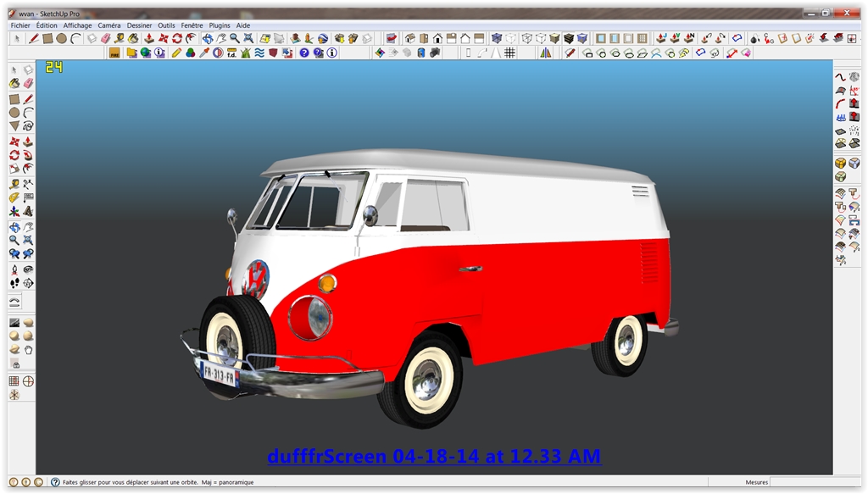The width and height of the screenshot is (868, 494).
Task: Select the Push/Pull tool in top toolbar
Action: tap(149, 38)
